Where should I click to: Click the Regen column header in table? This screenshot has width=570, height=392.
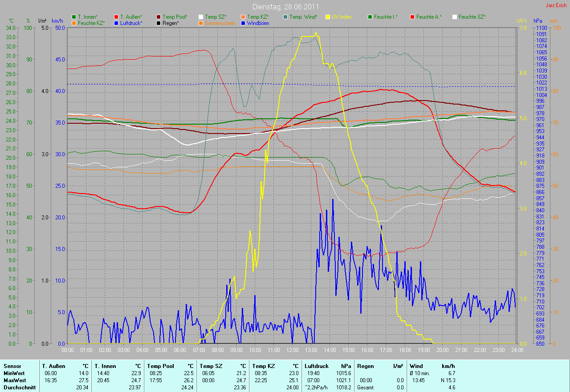click(366, 366)
